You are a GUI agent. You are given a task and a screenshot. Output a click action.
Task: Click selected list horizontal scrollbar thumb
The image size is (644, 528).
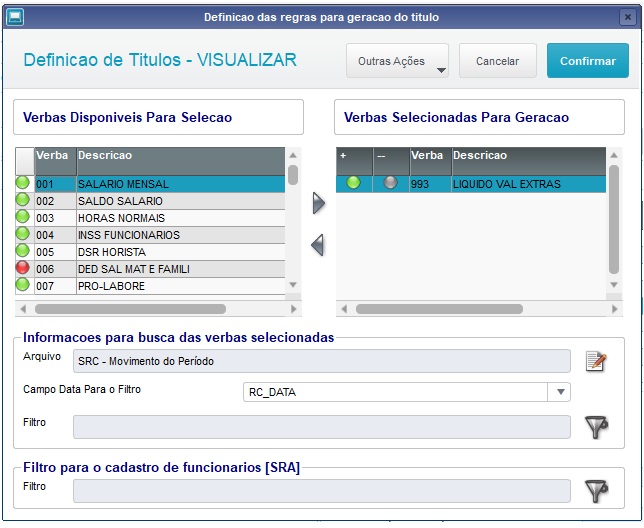pyautogui.click(x=439, y=309)
